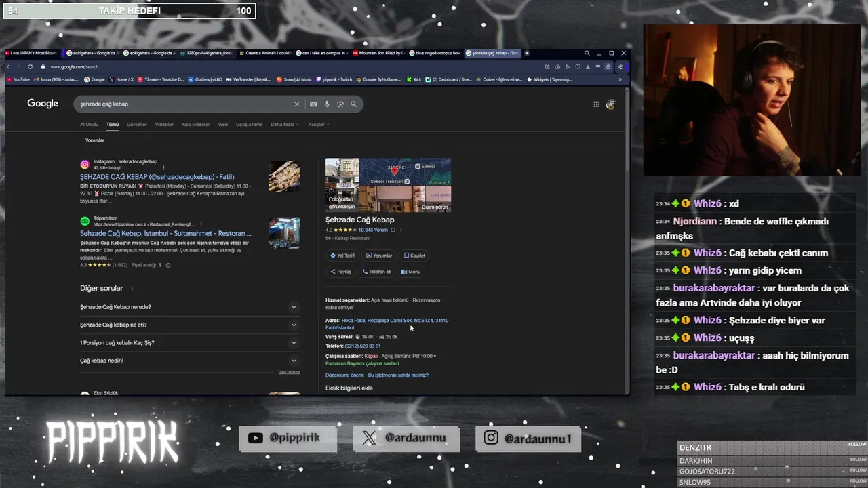The image size is (868, 488).
Task: Expand 'Çağ kebap nedir?' question
Action: (x=189, y=361)
